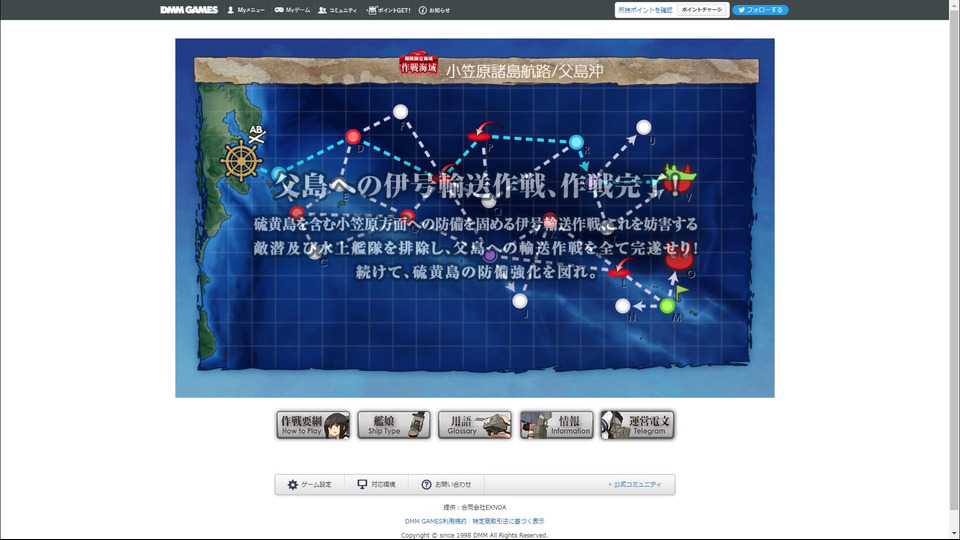
Task: Click the AB crossed-swords marker
Action: [x=257, y=134]
